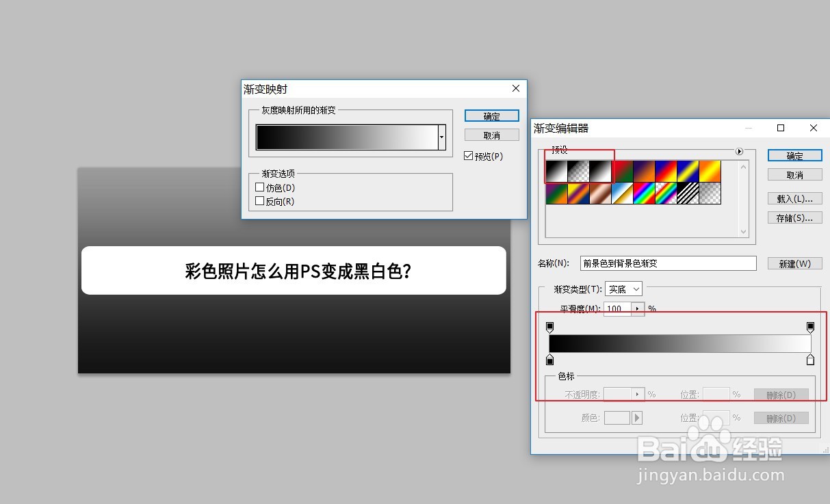Click the 载入(L)... load button

tap(794, 199)
